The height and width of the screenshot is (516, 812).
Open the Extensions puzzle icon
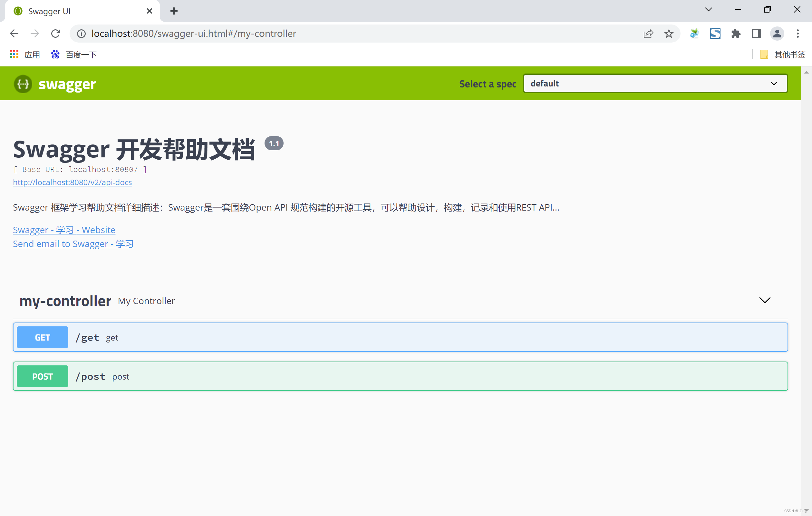(735, 34)
